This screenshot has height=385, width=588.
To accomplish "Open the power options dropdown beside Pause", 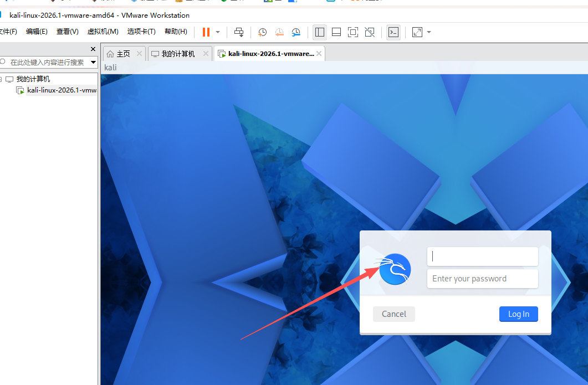I will pos(218,32).
